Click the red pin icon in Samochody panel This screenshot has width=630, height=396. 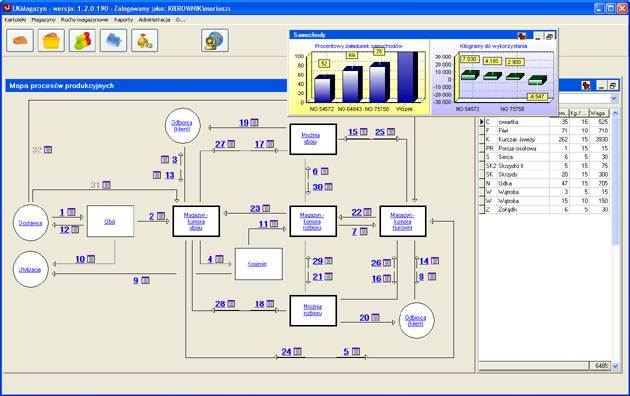point(522,36)
